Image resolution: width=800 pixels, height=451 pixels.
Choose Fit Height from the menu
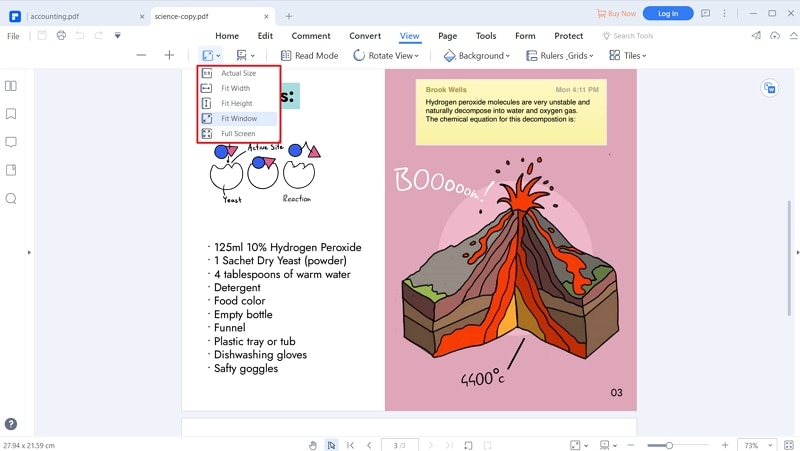point(239,103)
